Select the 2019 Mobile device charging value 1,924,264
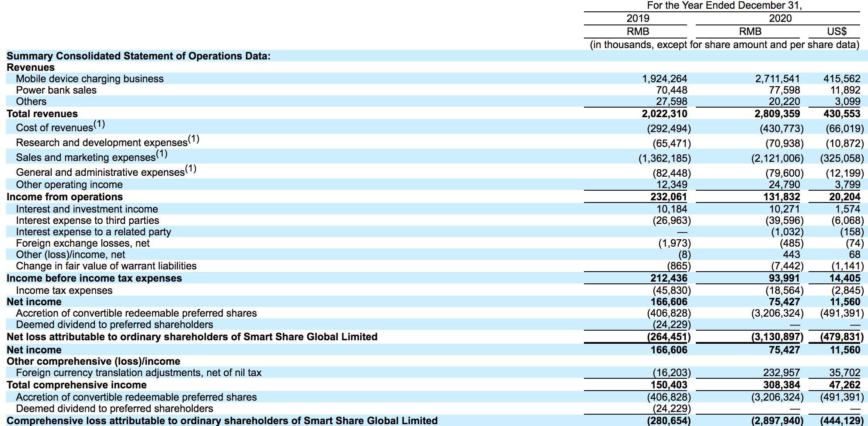 pos(664,79)
